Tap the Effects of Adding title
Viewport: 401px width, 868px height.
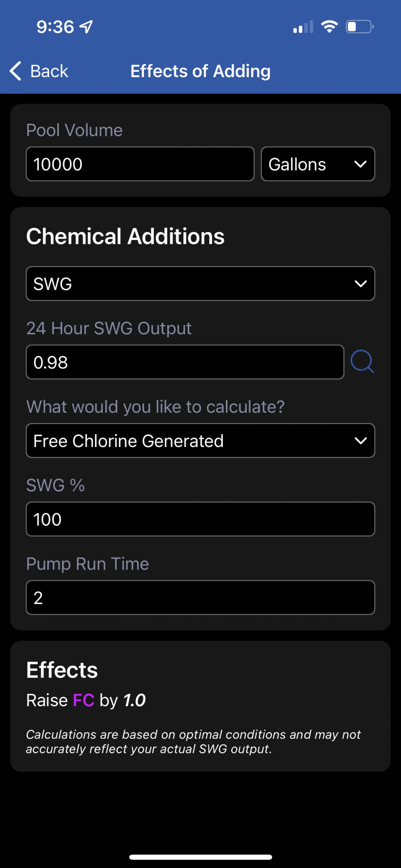tap(200, 71)
